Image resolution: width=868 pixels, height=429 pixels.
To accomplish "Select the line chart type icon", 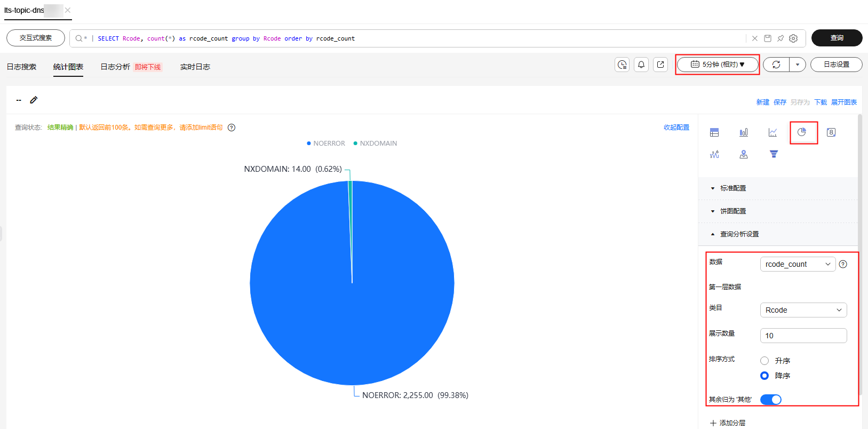I will tap(773, 132).
